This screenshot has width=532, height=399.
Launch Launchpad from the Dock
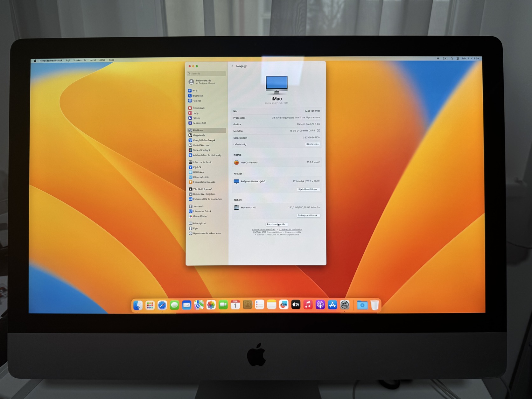[x=150, y=305]
